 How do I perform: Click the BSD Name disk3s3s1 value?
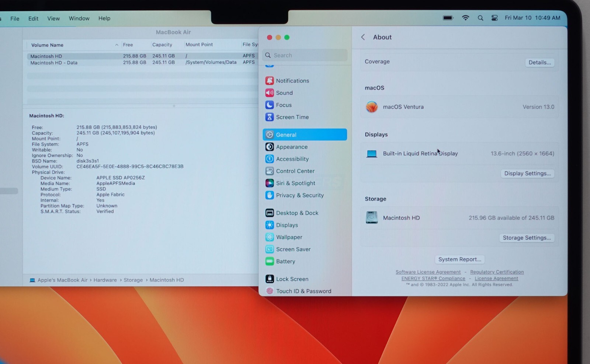coord(87,161)
